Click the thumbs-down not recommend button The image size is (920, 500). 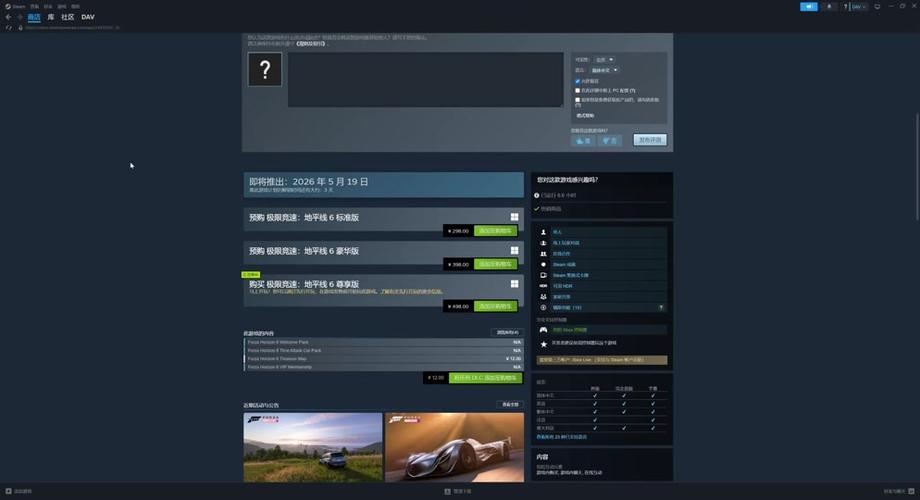tap(610, 140)
